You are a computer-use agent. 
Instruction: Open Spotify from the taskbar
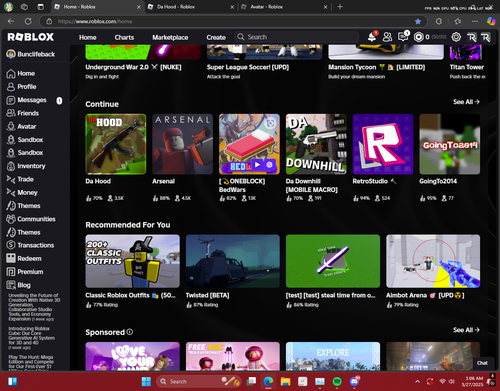[x=337, y=381]
